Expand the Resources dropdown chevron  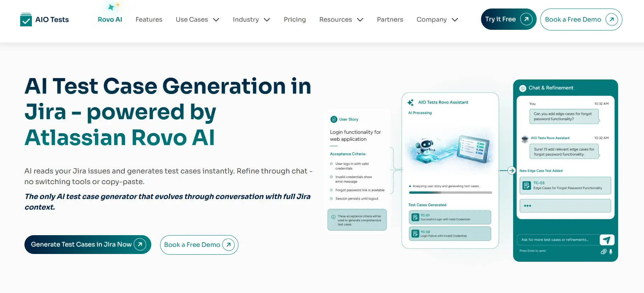pos(360,20)
